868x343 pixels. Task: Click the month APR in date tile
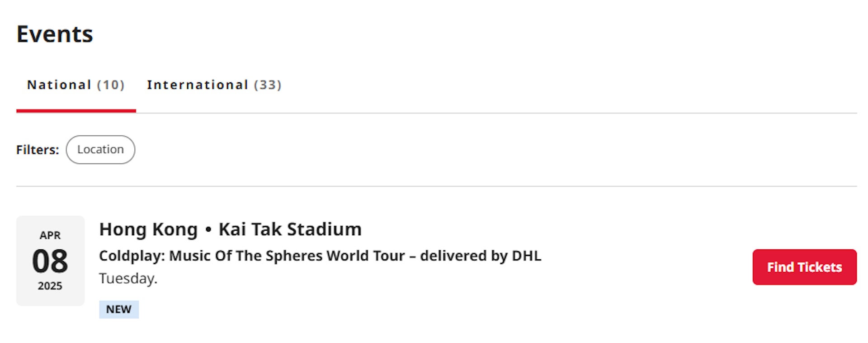click(x=50, y=235)
